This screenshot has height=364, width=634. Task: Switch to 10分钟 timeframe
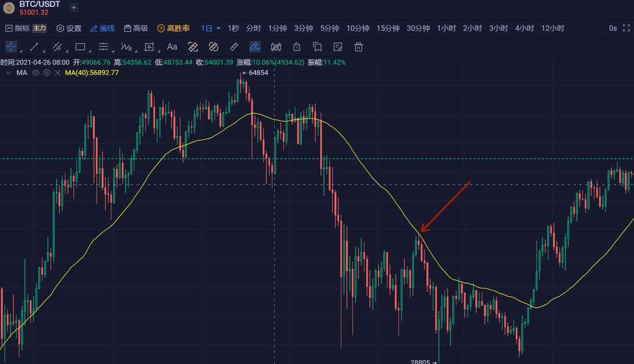pos(358,29)
